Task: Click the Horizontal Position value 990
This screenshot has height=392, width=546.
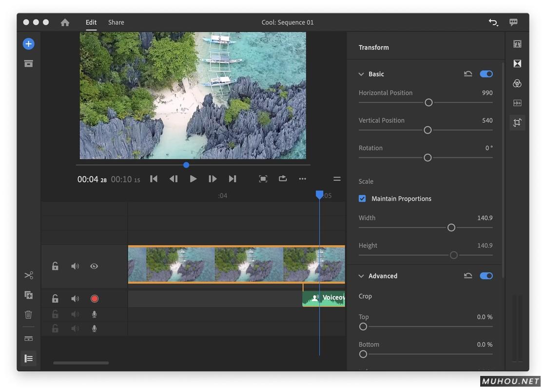Action: pos(487,93)
